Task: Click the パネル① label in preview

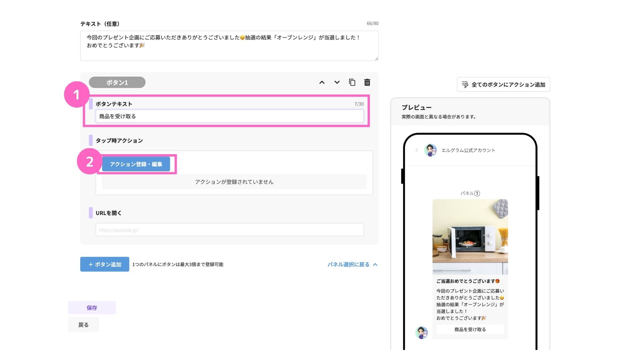Action: pos(470,193)
